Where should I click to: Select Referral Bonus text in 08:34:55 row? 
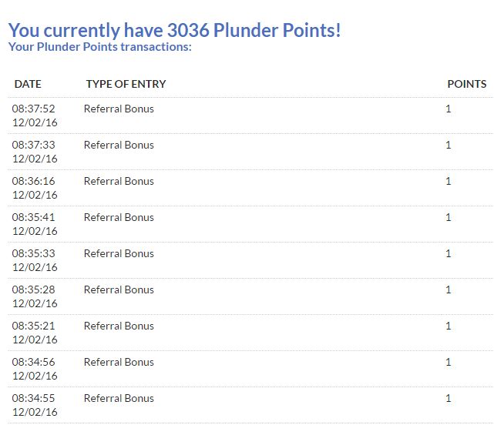point(119,399)
